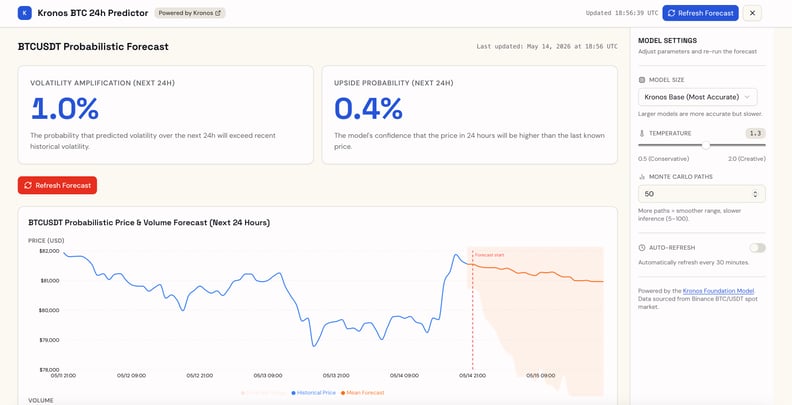Close the predictor panel with the X
The height and width of the screenshot is (405, 792).
coord(752,13)
